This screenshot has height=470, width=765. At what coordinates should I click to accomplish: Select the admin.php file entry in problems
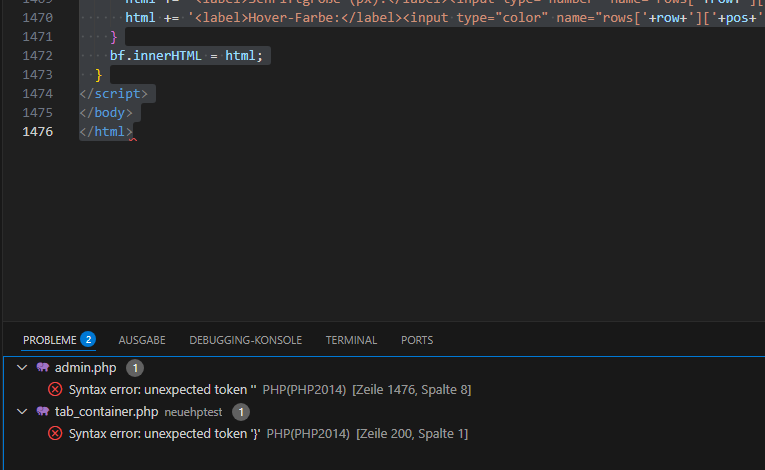pyautogui.click(x=85, y=368)
